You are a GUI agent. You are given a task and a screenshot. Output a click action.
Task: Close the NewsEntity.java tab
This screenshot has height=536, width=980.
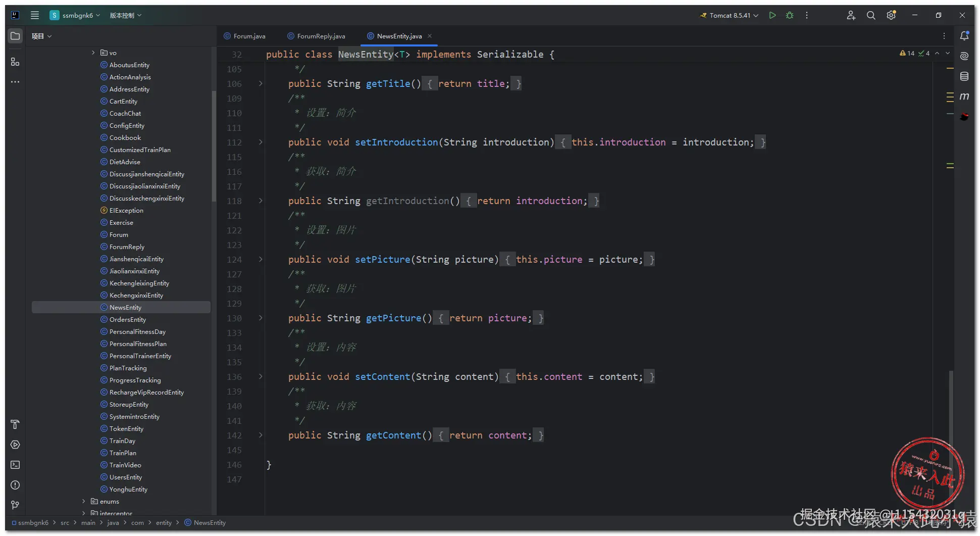[x=430, y=36]
